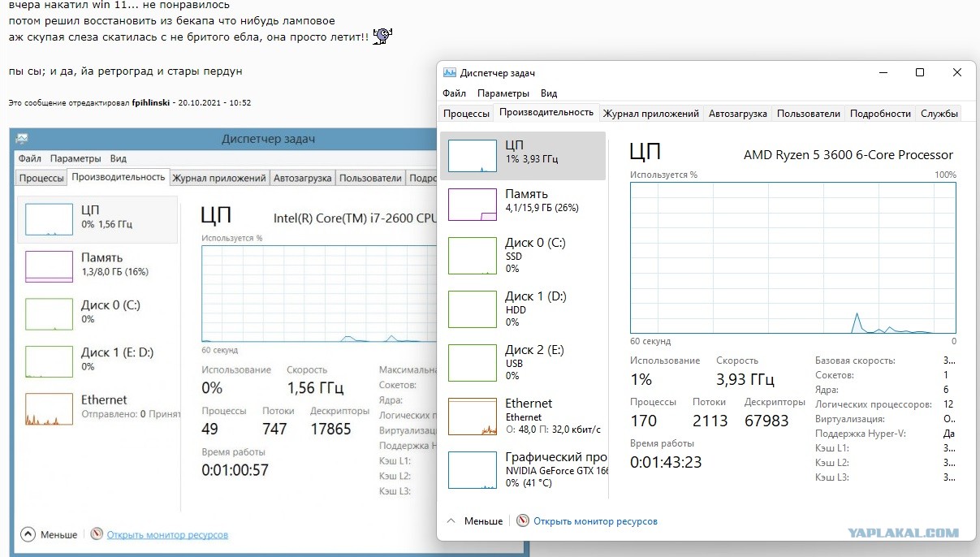This screenshot has height=557, width=980.
Task: Click the 1% value under Использование
Action: 641,379
